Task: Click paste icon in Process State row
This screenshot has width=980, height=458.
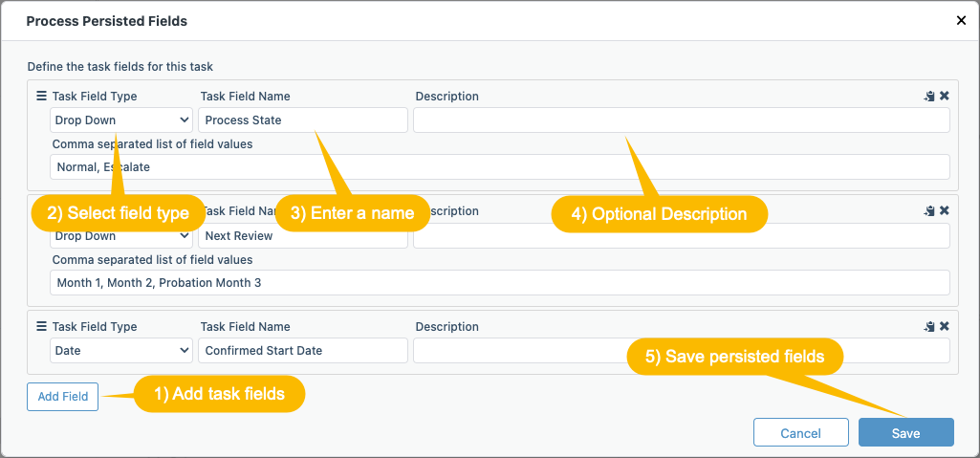Action: [929, 97]
